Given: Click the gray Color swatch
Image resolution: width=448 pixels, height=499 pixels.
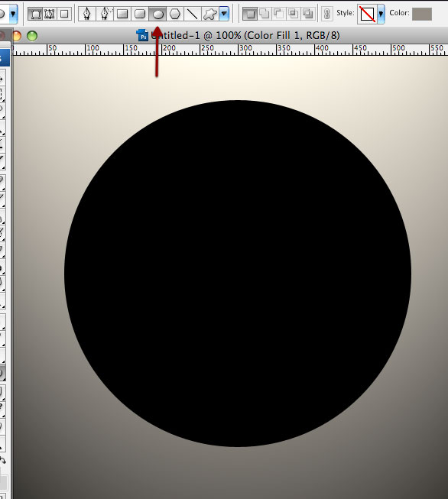Looking at the screenshot, I should pos(422,14).
